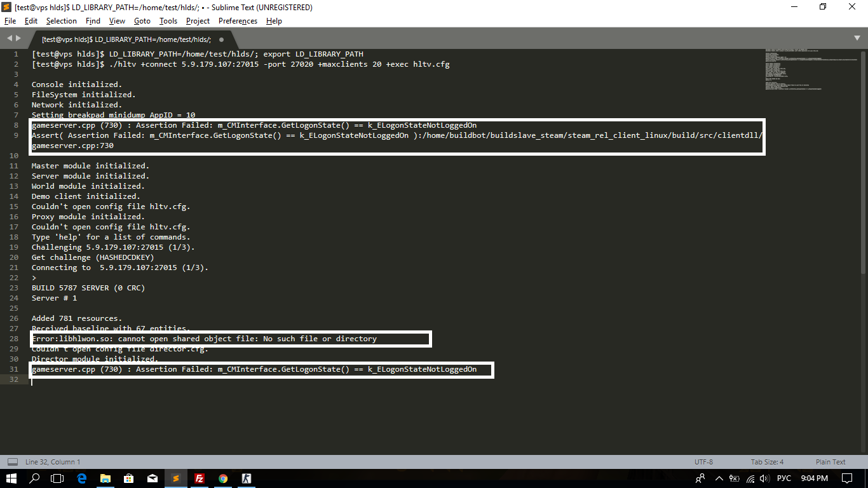868x488 pixels.
Task: Open the Selection menu
Action: [61, 21]
